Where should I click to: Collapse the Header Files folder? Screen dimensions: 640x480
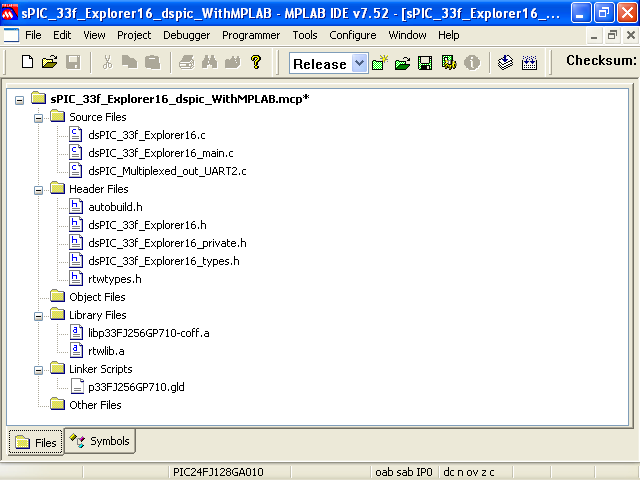pyautogui.click(x=38, y=190)
